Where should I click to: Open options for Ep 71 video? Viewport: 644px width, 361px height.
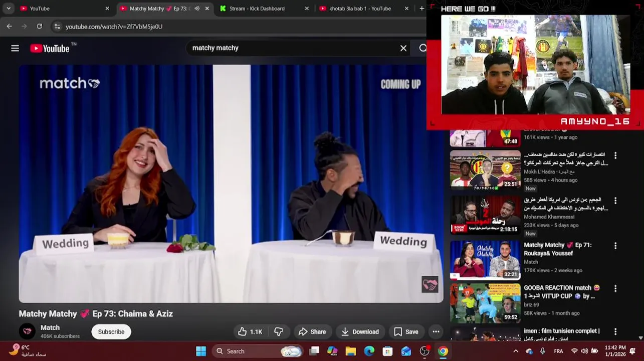point(615,246)
